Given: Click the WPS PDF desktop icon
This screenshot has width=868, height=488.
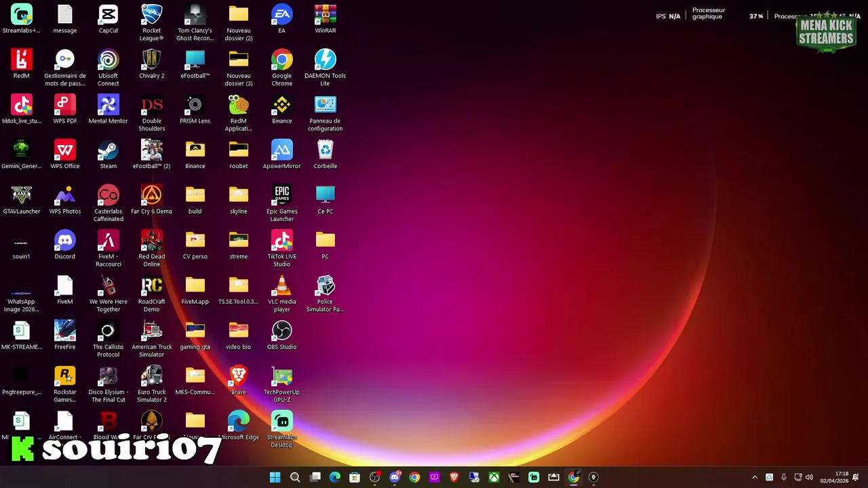Looking at the screenshot, I should point(65,109).
